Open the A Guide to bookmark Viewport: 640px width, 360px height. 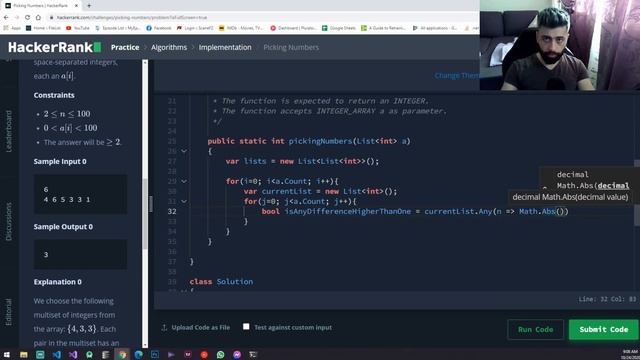383,28
